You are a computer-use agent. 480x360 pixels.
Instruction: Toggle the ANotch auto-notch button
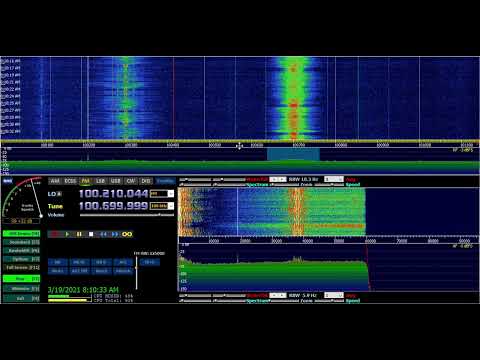tap(123, 271)
